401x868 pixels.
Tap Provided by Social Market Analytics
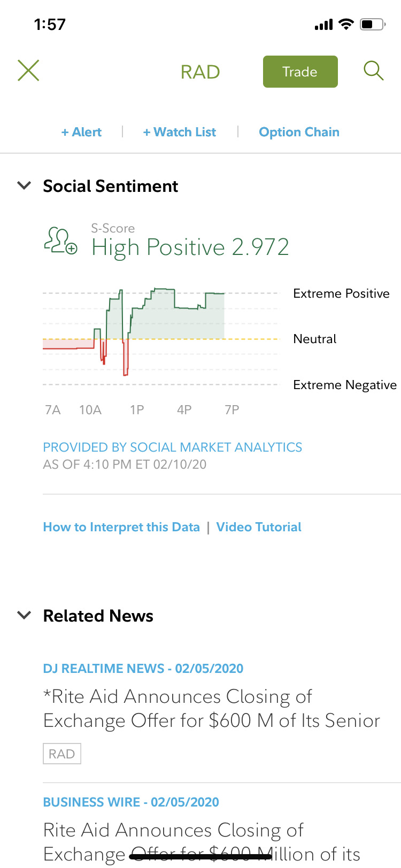tap(172, 447)
